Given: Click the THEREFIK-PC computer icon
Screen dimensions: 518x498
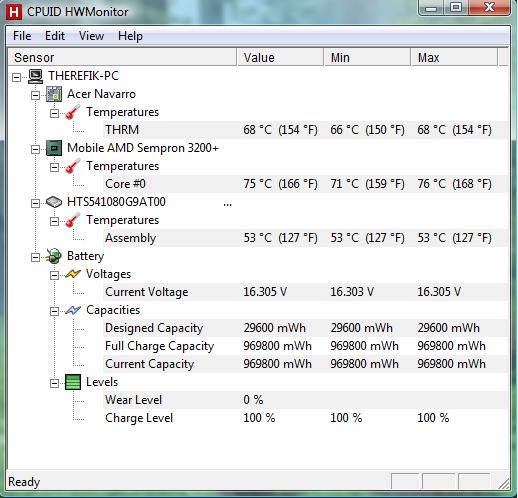Looking at the screenshot, I should [35, 76].
